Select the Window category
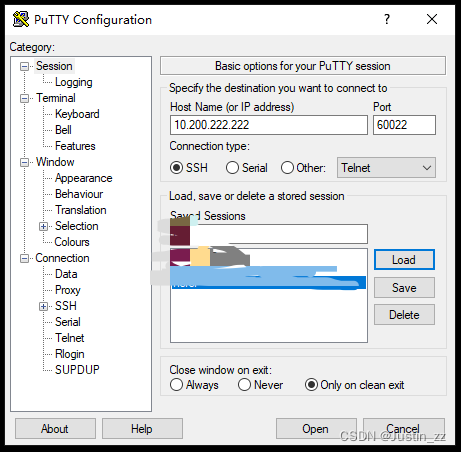This screenshot has width=461, height=452. 55,162
